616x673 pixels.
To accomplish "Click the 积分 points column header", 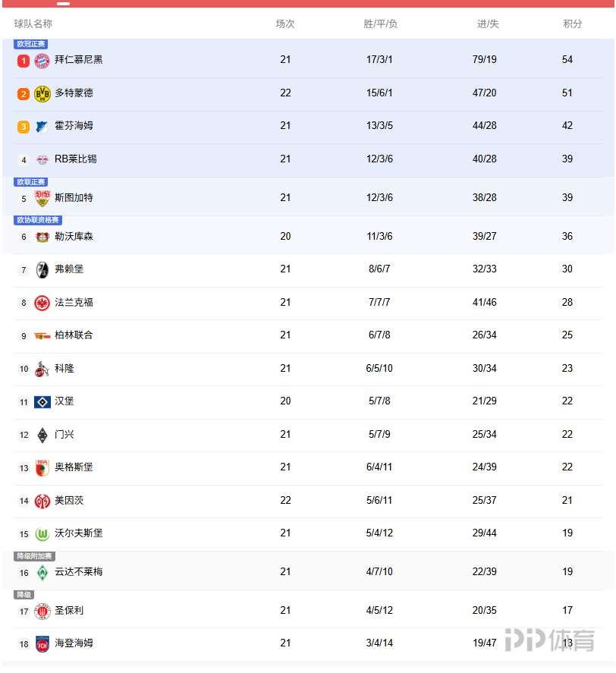I will click(573, 24).
